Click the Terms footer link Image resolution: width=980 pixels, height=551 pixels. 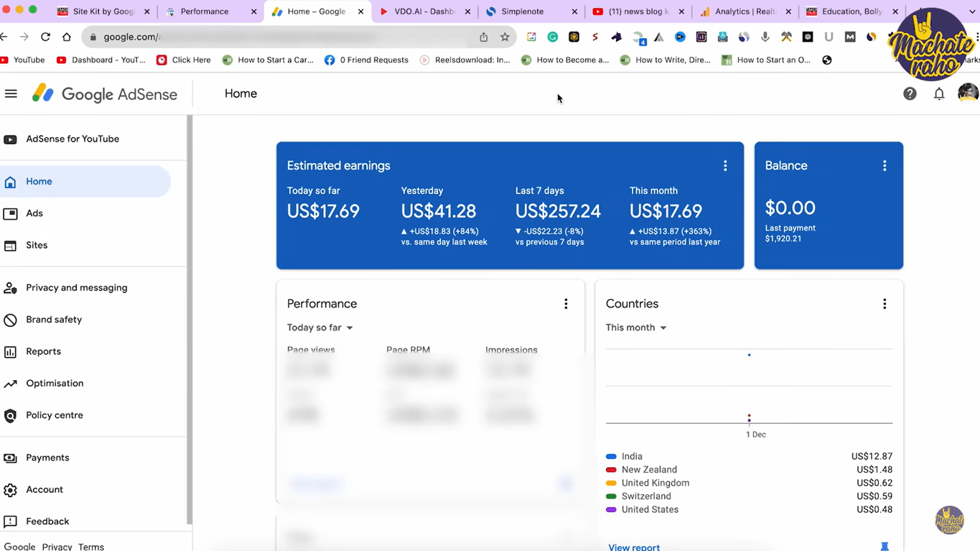click(x=91, y=547)
